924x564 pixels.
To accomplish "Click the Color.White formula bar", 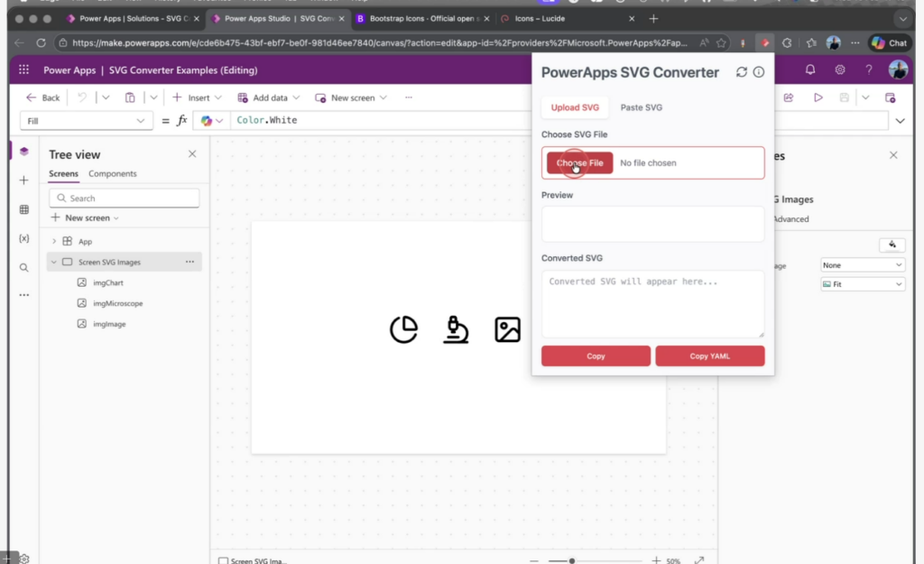I will pyautogui.click(x=383, y=120).
